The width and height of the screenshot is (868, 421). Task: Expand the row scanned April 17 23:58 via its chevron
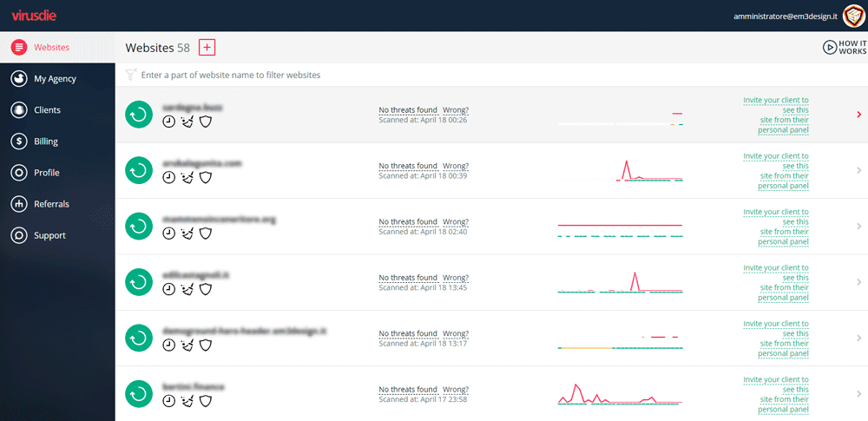click(858, 392)
